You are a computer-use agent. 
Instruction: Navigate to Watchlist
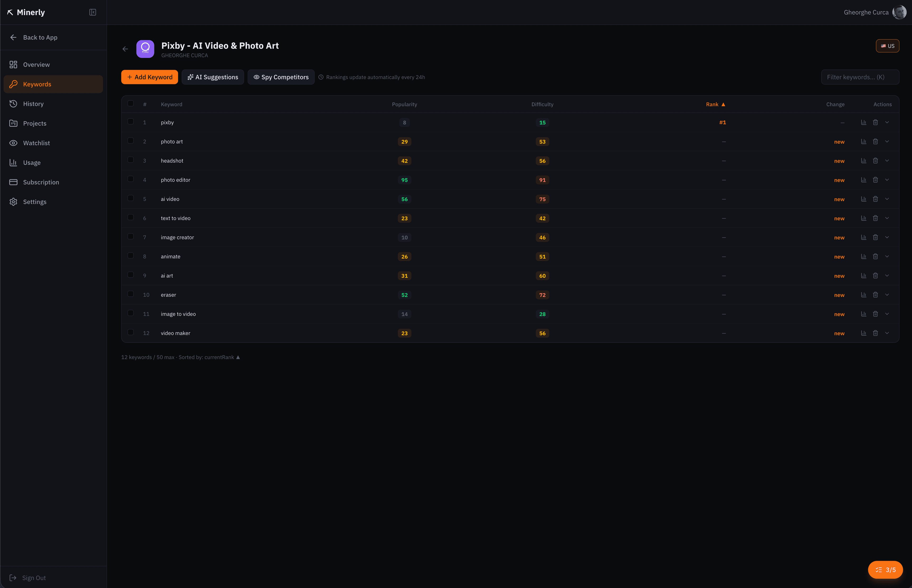click(53, 143)
